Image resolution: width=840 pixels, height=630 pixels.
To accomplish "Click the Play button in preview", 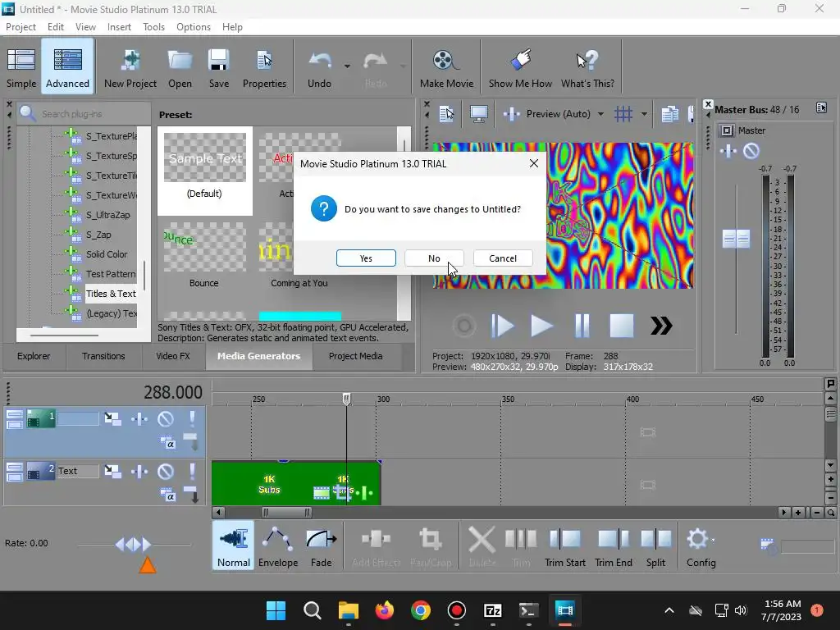I will coord(541,326).
